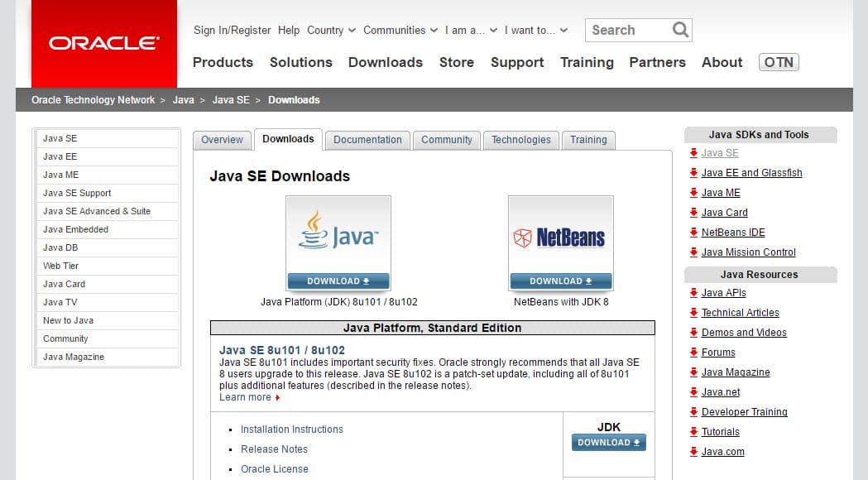Click 'Learn more' about Java SE

pos(243,397)
